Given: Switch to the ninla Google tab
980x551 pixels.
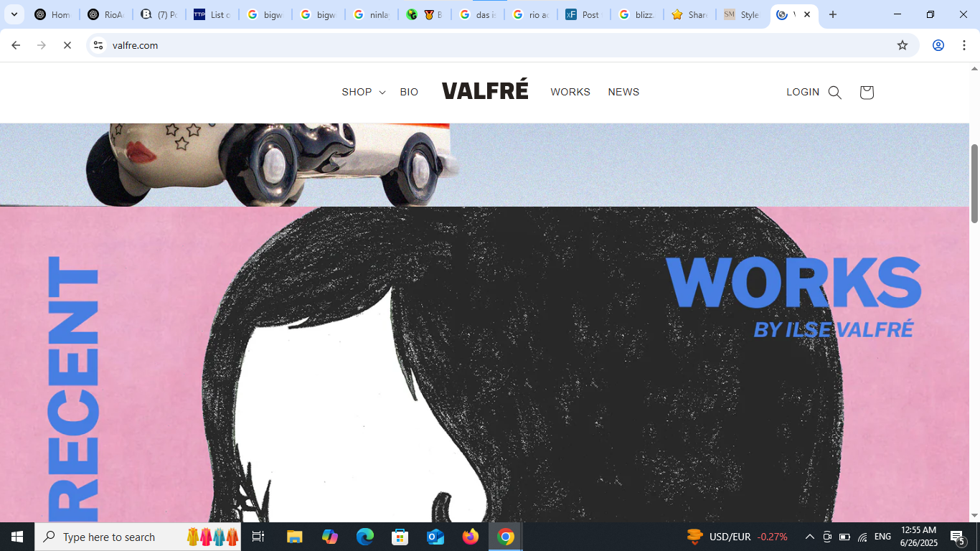Looking at the screenshot, I should click(371, 14).
